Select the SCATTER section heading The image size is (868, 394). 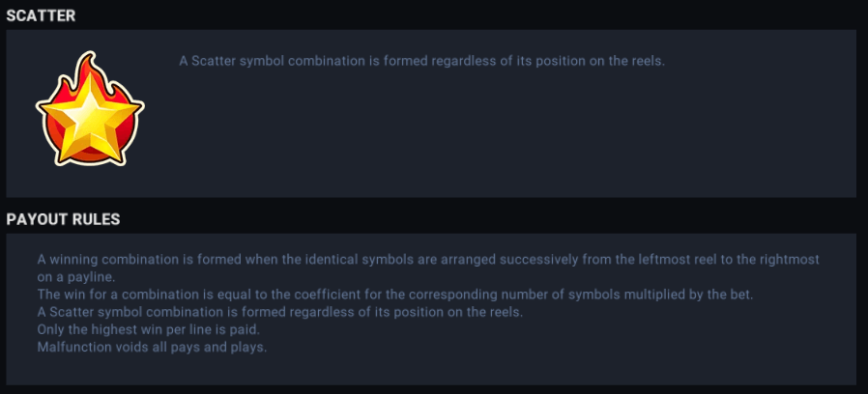42,15
